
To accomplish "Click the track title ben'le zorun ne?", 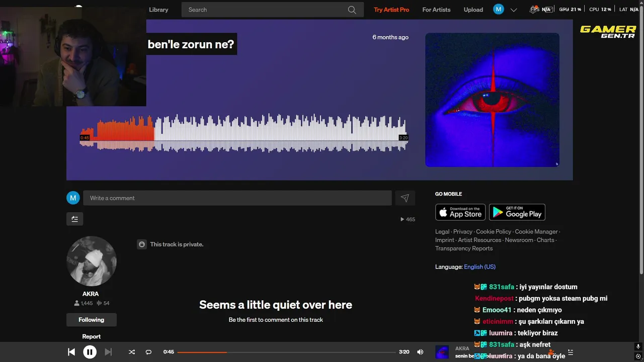I will pyautogui.click(x=191, y=44).
